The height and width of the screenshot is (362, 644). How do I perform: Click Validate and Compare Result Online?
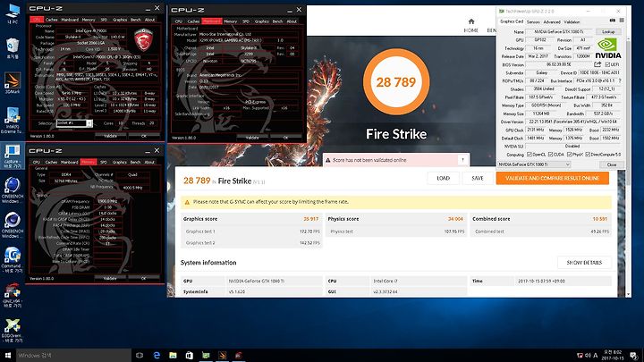(553, 178)
